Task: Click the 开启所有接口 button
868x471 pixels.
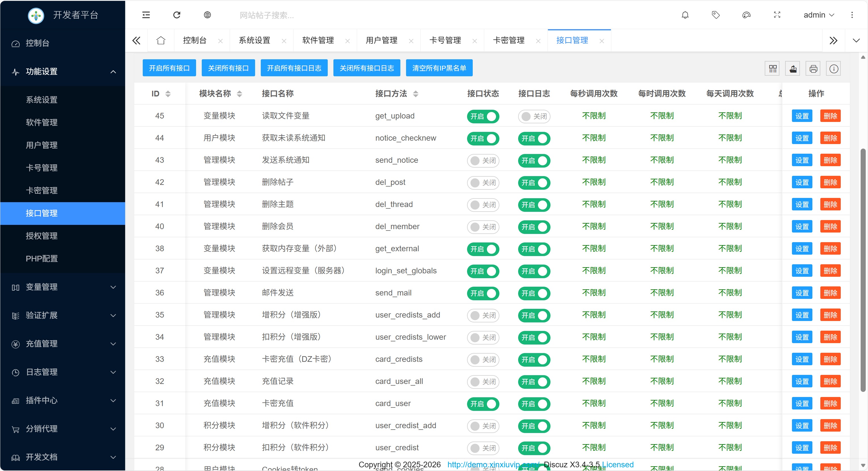Action: (x=169, y=68)
